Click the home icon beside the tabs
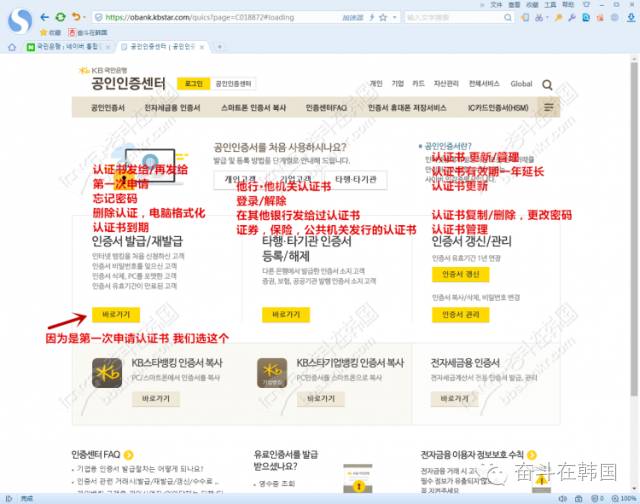640x504 pixels. coord(12,47)
